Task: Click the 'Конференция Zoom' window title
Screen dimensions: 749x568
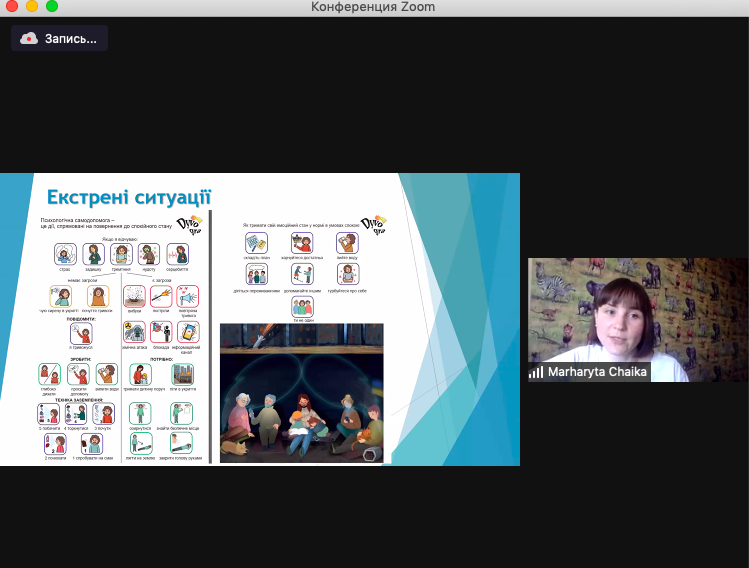Action: click(x=373, y=7)
